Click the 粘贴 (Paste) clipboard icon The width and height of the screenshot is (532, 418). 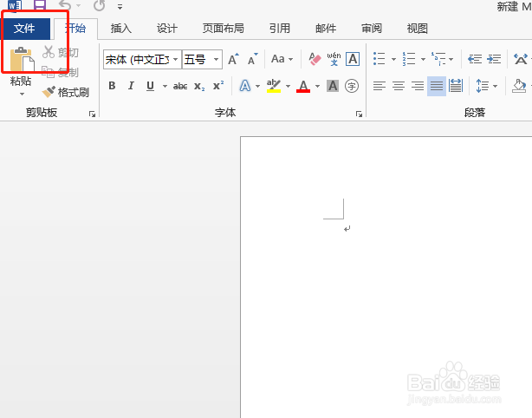tap(22, 60)
